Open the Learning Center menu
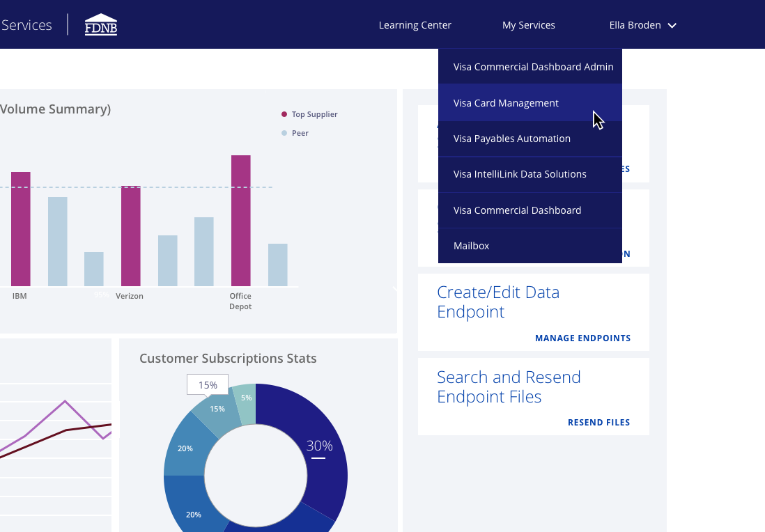Viewport: 765px width, 532px height. pos(415,25)
